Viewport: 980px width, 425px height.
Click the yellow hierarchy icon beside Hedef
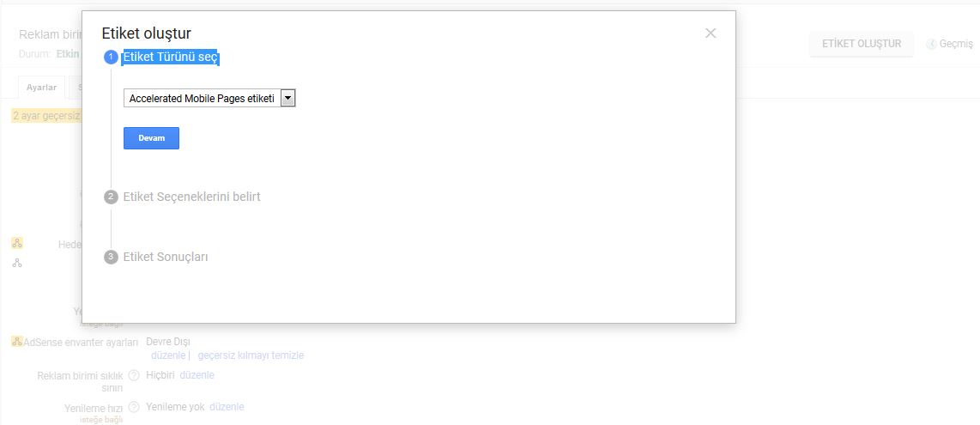tap(17, 244)
